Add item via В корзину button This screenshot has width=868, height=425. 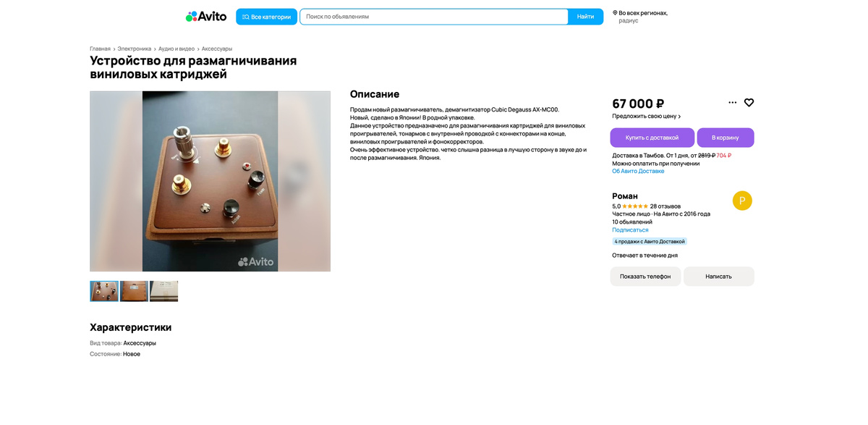pyautogui.click(x=726, y=138)
